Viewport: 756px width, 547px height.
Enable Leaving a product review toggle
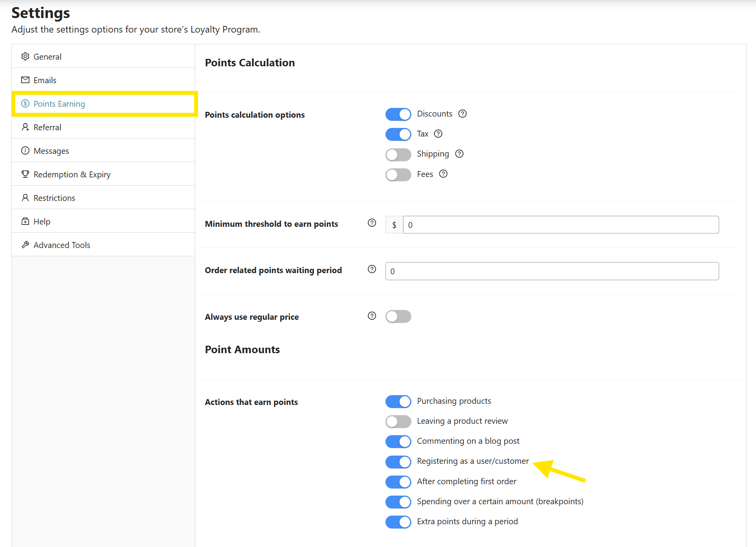pyautogui.click(x=398, y=421)
